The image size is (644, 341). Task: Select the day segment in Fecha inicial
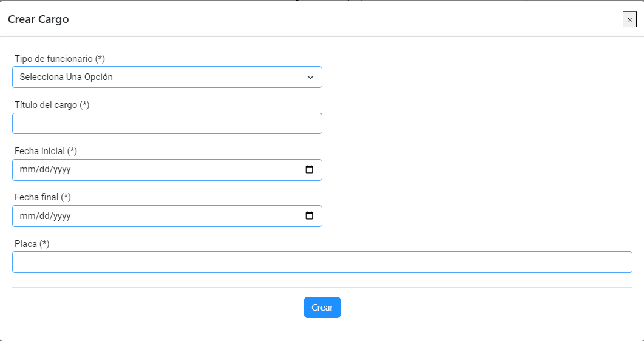(44, 169)
